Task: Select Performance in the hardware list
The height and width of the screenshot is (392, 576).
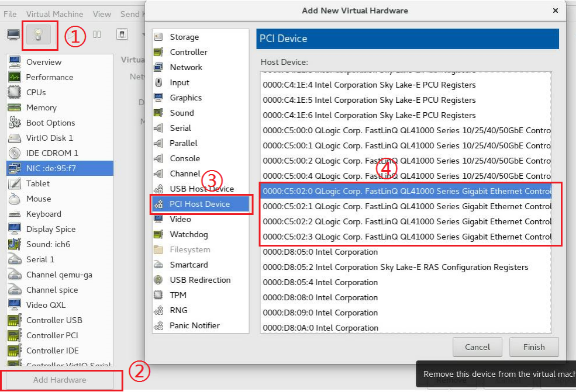Action: coord(60,77)
